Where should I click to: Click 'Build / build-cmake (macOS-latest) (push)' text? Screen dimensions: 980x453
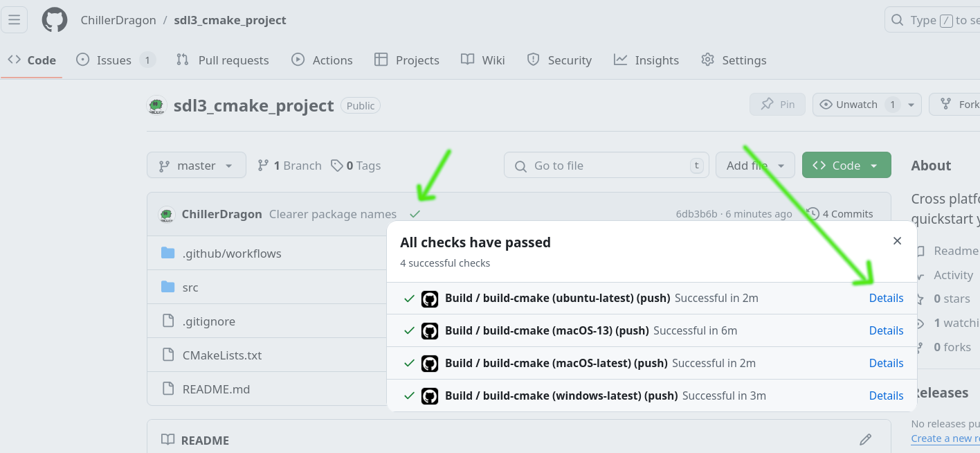(x=556, y=363)
